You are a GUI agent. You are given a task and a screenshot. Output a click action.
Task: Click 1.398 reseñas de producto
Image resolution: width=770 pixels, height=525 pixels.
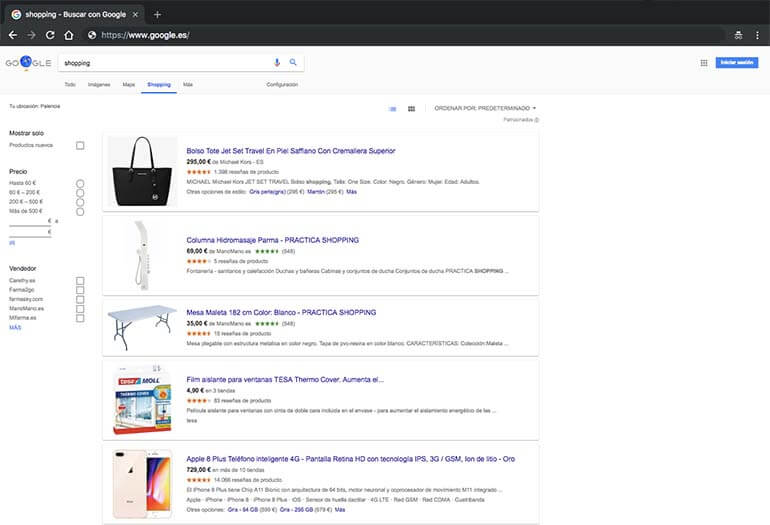pyautogui.click(x=246, y=172)
